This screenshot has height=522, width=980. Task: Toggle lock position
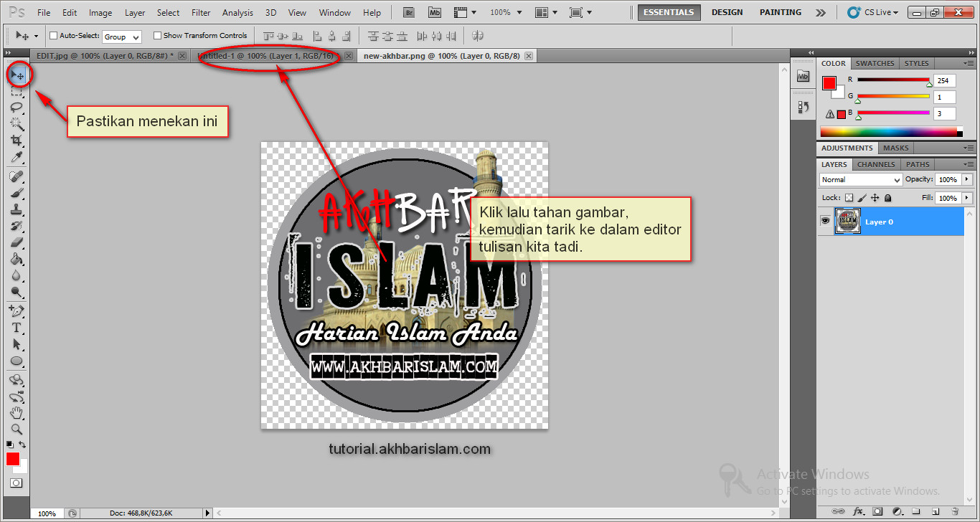click(x=875, y=198)
